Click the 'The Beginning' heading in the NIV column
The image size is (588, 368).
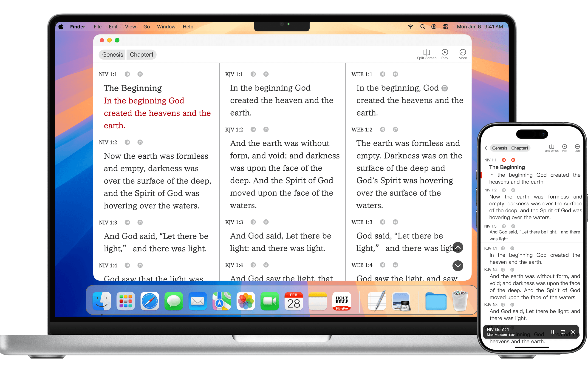point(133,88)
